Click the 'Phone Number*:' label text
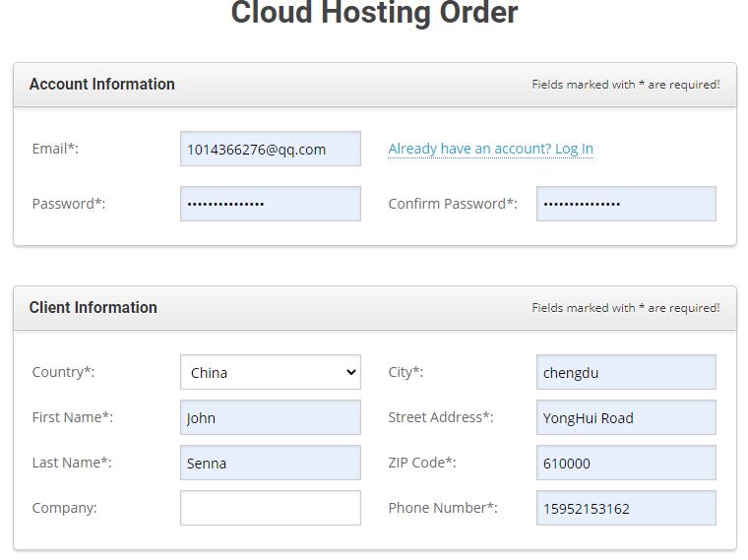The image size is (748, 560). pos(443,508)
